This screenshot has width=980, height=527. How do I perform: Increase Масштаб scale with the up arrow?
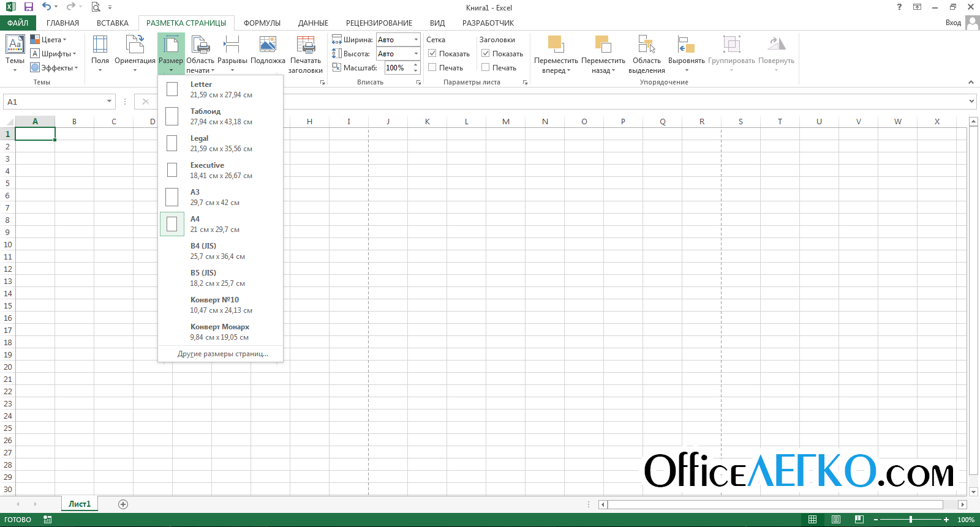point(416,65)
